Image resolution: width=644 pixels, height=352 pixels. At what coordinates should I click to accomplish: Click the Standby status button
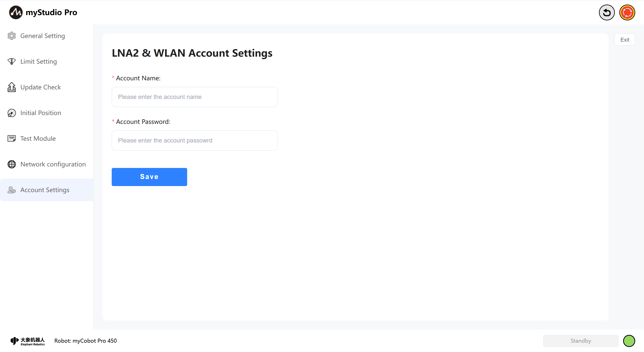(581, 341)
